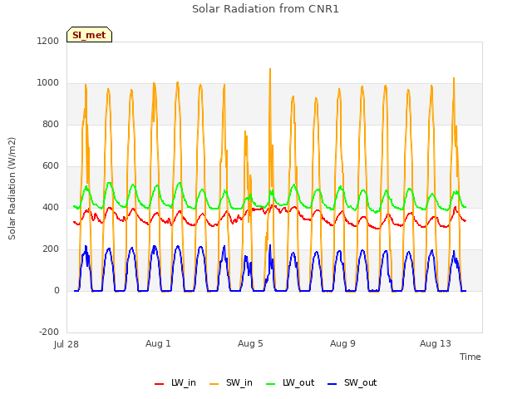532x399 pixels.
Task: Toggle the LW_in legend entry
Action: [175, 383]
